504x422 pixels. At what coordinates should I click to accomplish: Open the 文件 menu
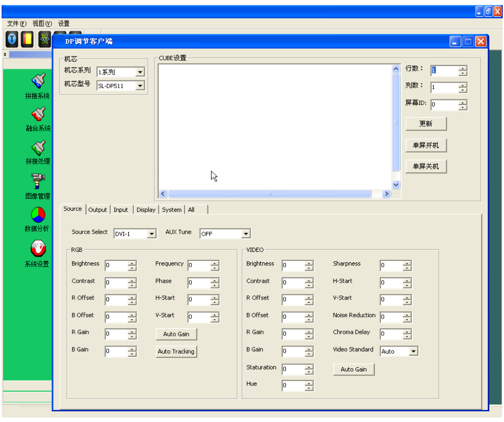click(16, 24)
